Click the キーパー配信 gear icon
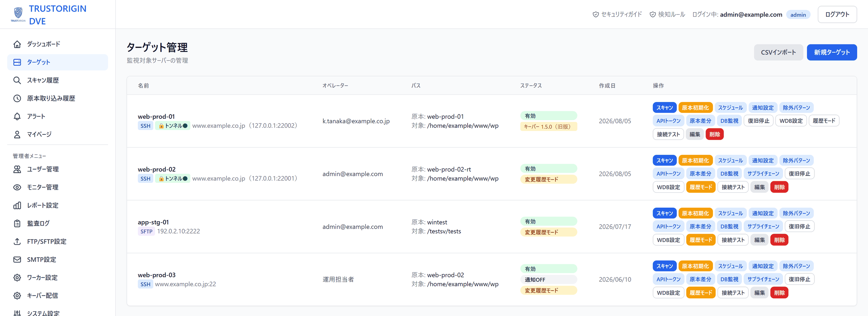The width and height of the screenshot is (868, 316). 17,296
